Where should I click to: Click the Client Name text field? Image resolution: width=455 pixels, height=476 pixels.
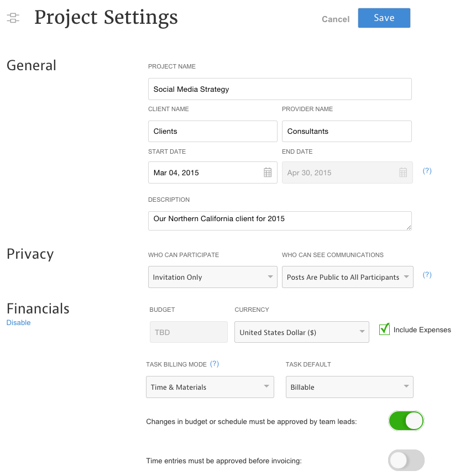(212, 131)
